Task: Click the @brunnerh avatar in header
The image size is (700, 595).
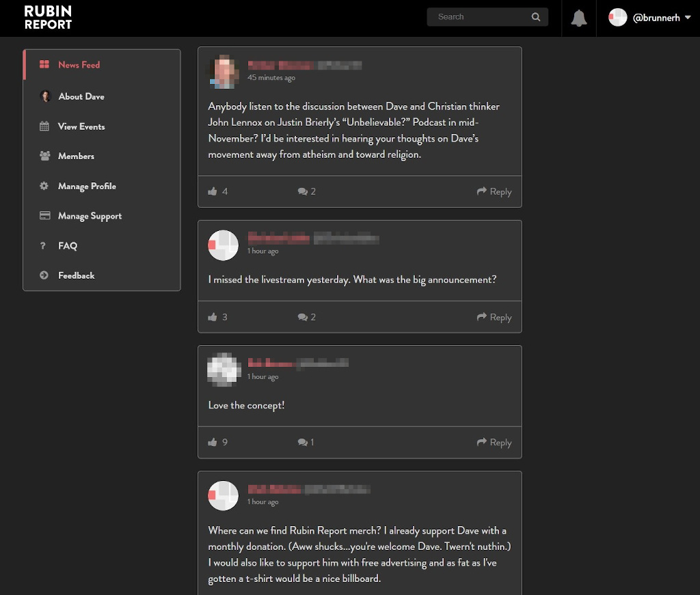Action: [x=618, y=17]
